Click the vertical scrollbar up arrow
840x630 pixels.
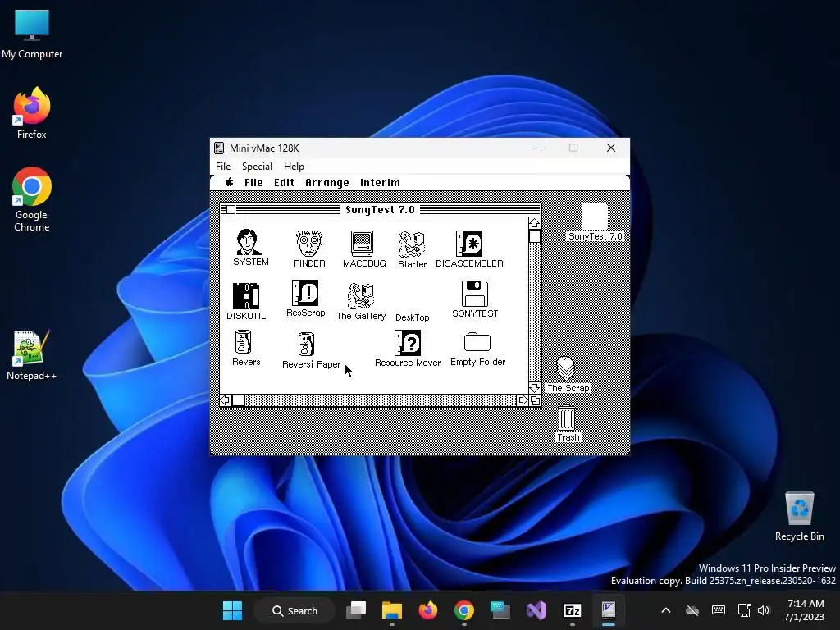[535, 223]
